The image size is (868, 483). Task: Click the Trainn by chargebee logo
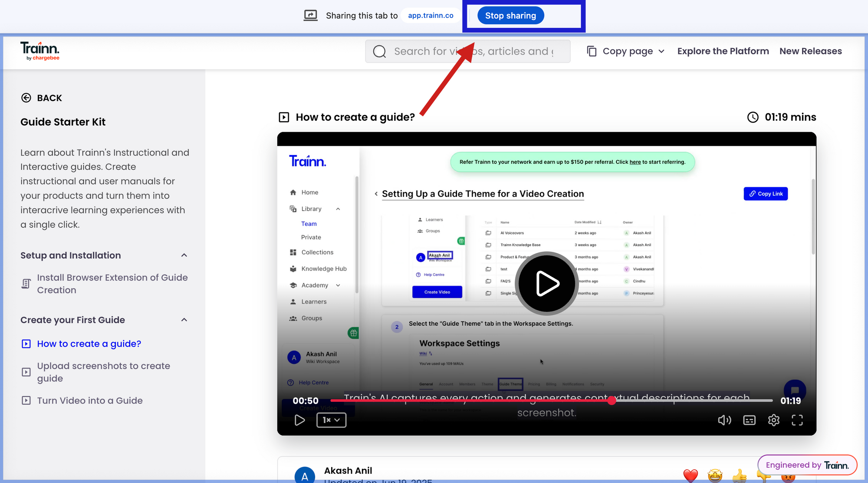click(40, 51)
